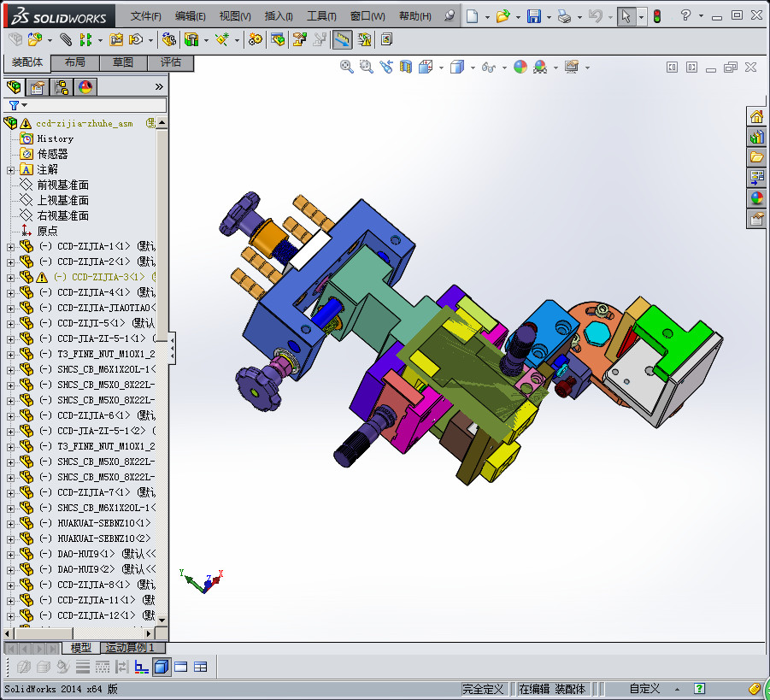Click the Interference Detection warning icon
The image size is (770, 700).
click(x=364, y=39)
